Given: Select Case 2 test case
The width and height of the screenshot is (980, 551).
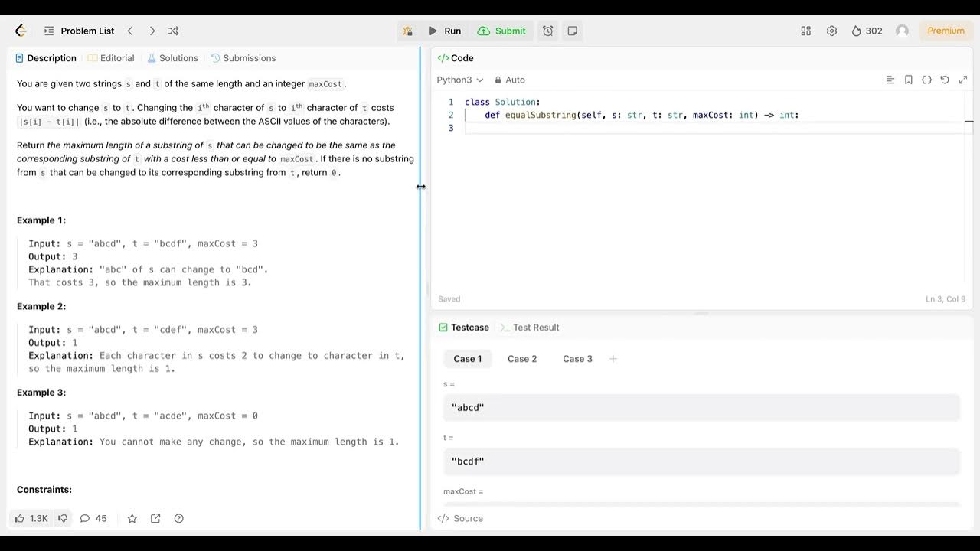Looking at the screenshot, I should 522,359.
